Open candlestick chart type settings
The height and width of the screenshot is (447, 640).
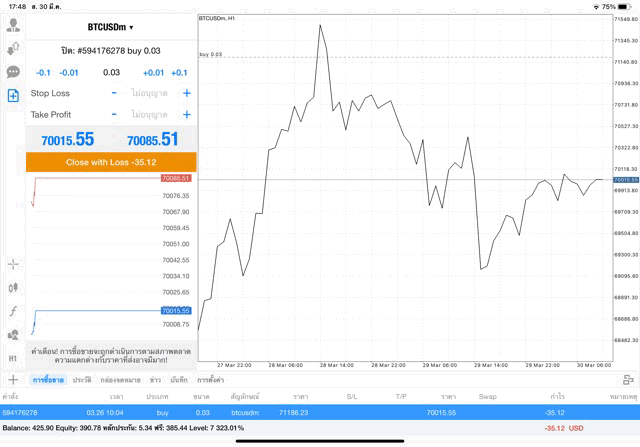13,288
